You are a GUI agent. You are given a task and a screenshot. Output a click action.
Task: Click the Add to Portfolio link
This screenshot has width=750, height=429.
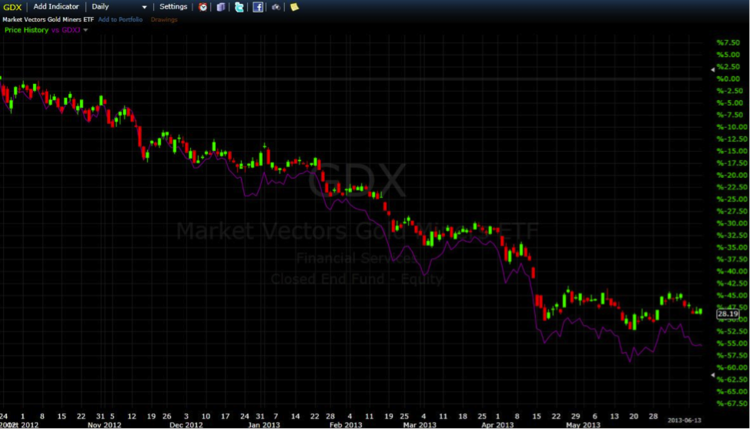coord(121,19)
